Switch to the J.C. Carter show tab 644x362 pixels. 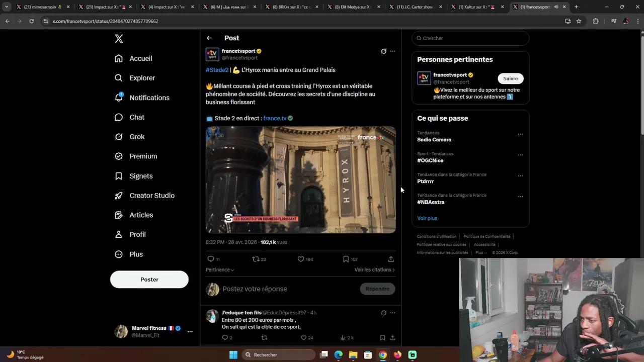pyautogui.click(x=416, y=7)
